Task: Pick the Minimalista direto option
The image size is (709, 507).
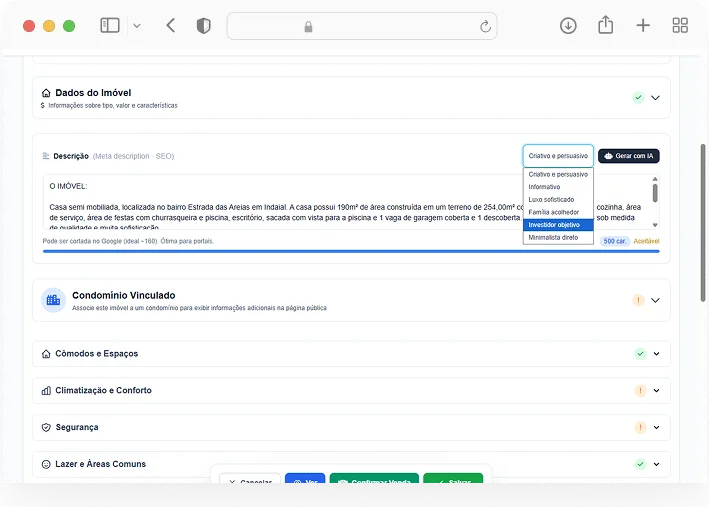Action: coord(558,237)
